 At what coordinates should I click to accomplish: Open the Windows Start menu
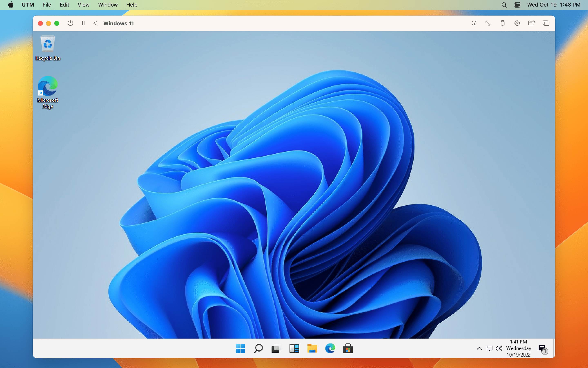[240, 349]
